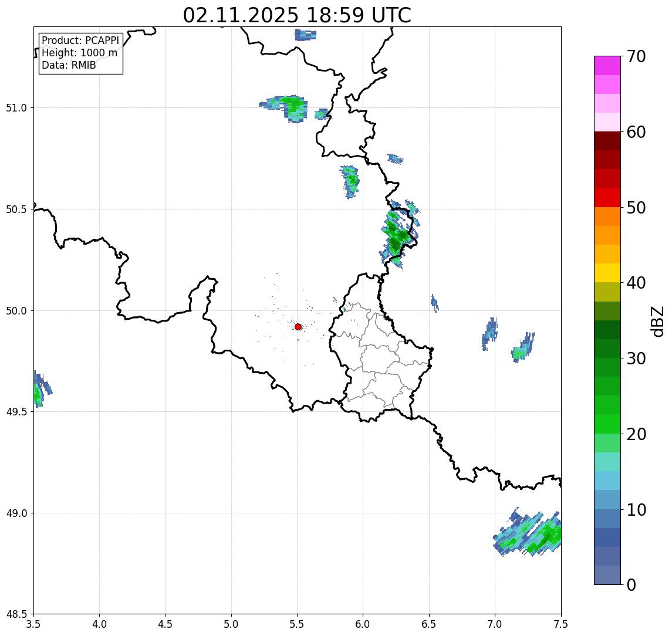This screenshot has width=672, height=636.
Task: Click the latitude axis label 49.5
Action: click(16, 412)
